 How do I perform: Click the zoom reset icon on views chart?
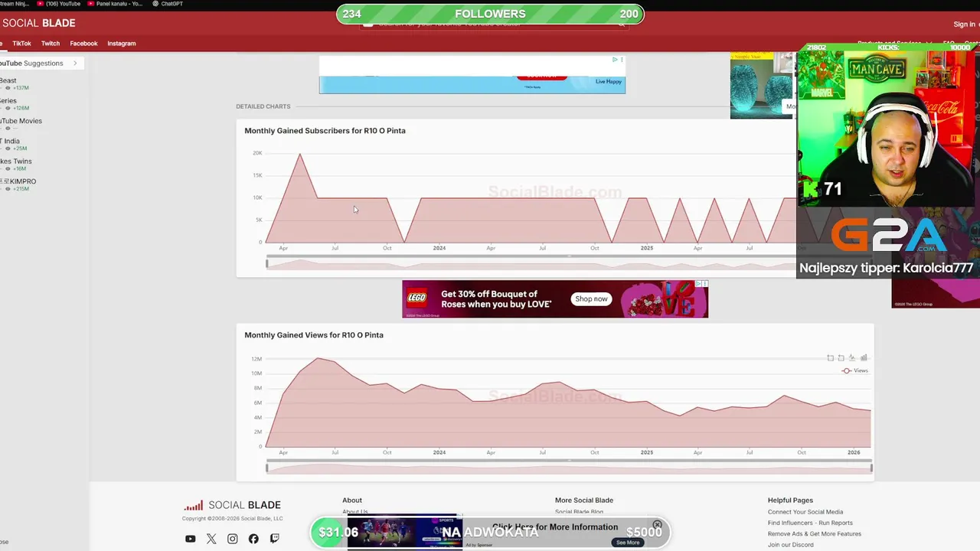(x=841, y=357)
